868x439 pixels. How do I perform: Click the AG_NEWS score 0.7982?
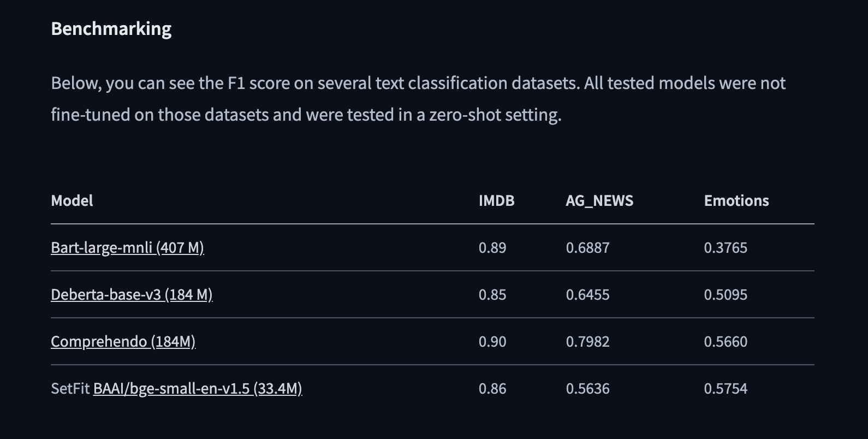(x=587, y=342)
